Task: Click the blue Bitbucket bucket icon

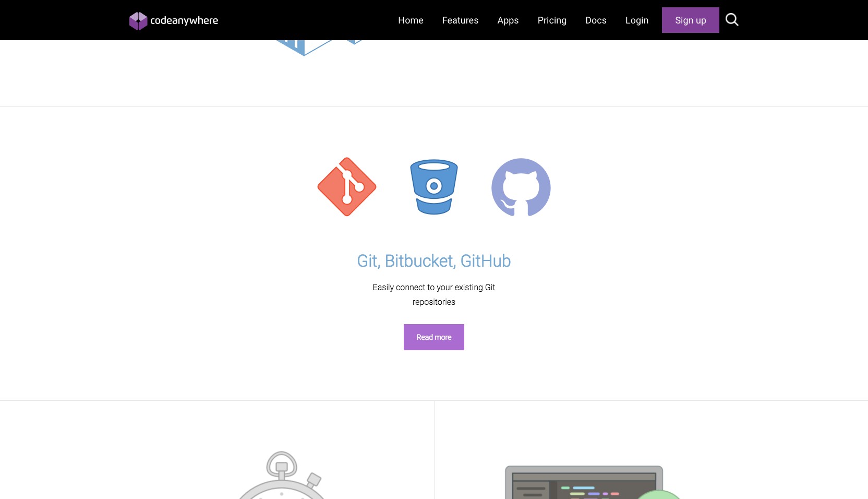Action: (434, 187)
